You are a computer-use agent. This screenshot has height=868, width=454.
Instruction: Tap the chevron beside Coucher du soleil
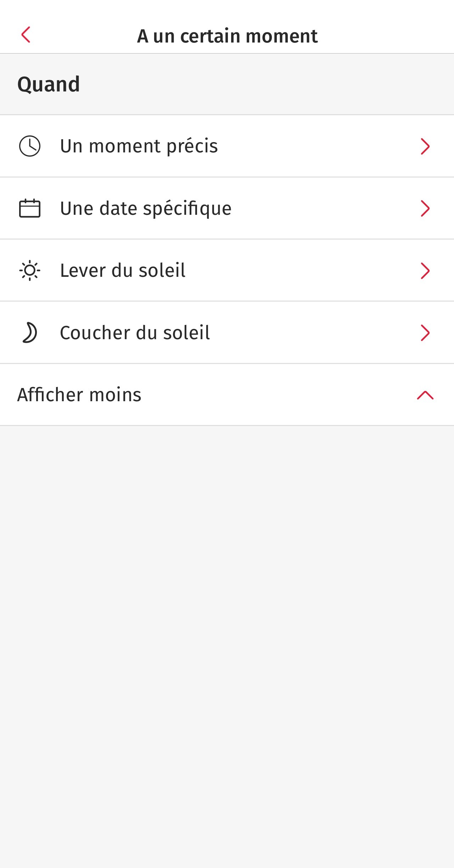[425, 333]
